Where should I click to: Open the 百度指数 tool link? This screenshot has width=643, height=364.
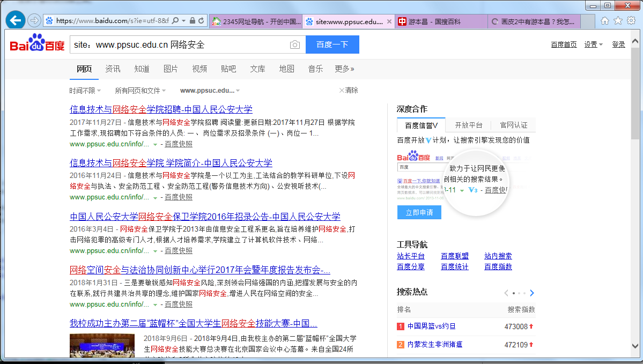498,267
